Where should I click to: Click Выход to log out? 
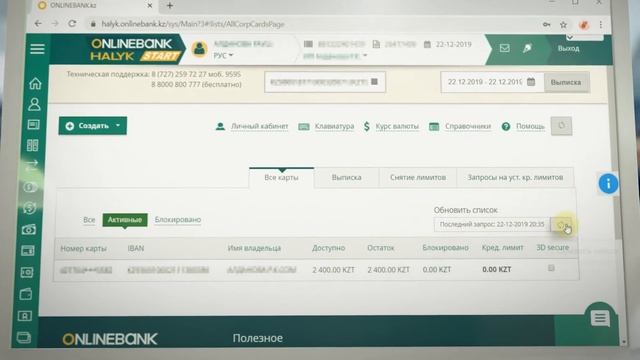tap(568, 49)
